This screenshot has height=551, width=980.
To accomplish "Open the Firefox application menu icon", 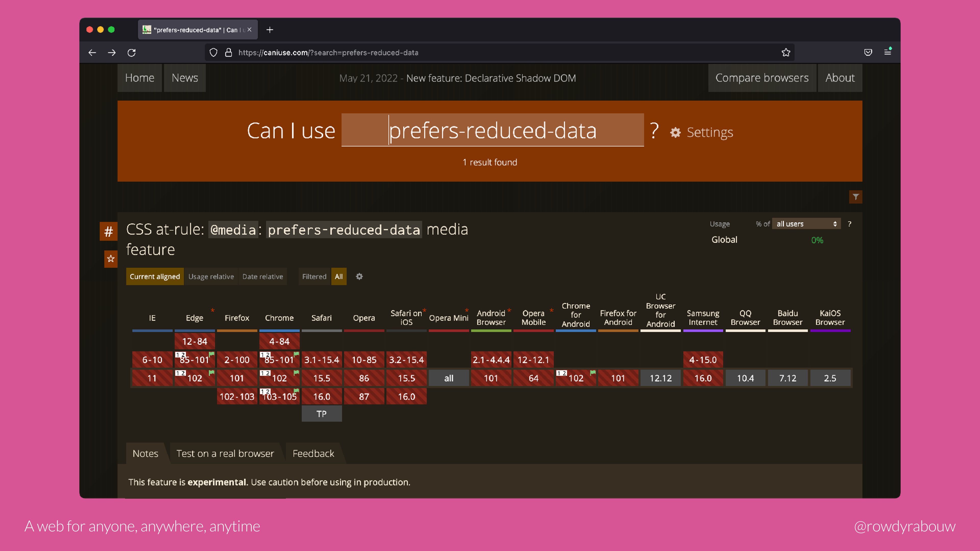I will [888, 52].
